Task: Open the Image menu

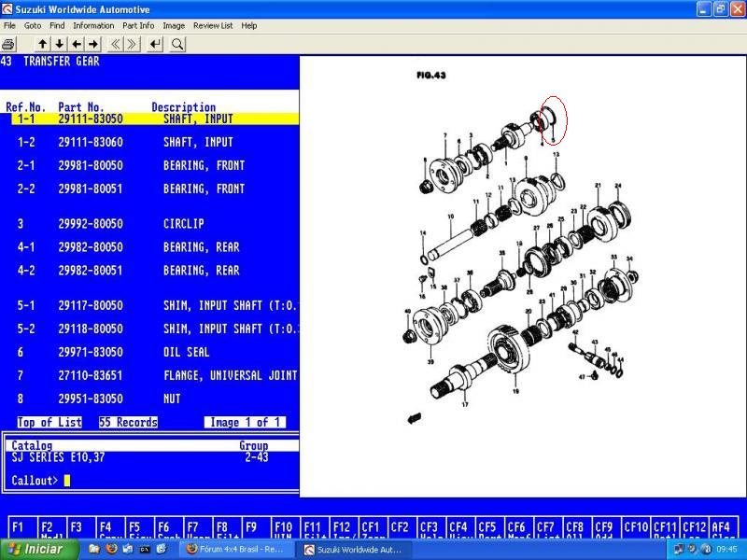Action: coord(174,26)
